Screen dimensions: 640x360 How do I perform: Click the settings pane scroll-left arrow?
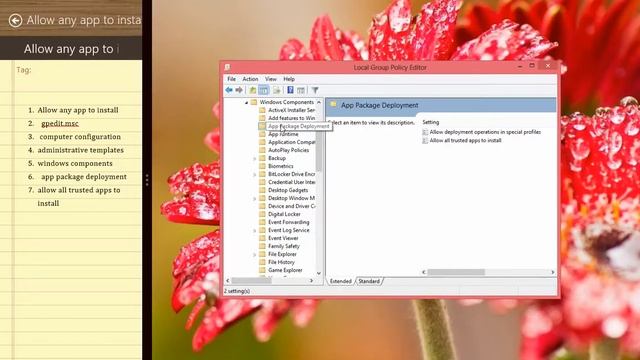tap(424, 272)
